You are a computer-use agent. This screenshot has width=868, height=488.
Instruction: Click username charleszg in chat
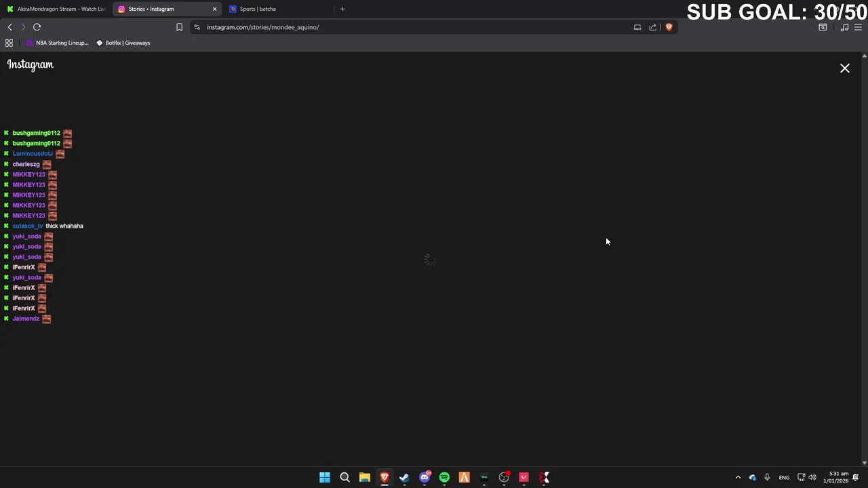[26, 164]
